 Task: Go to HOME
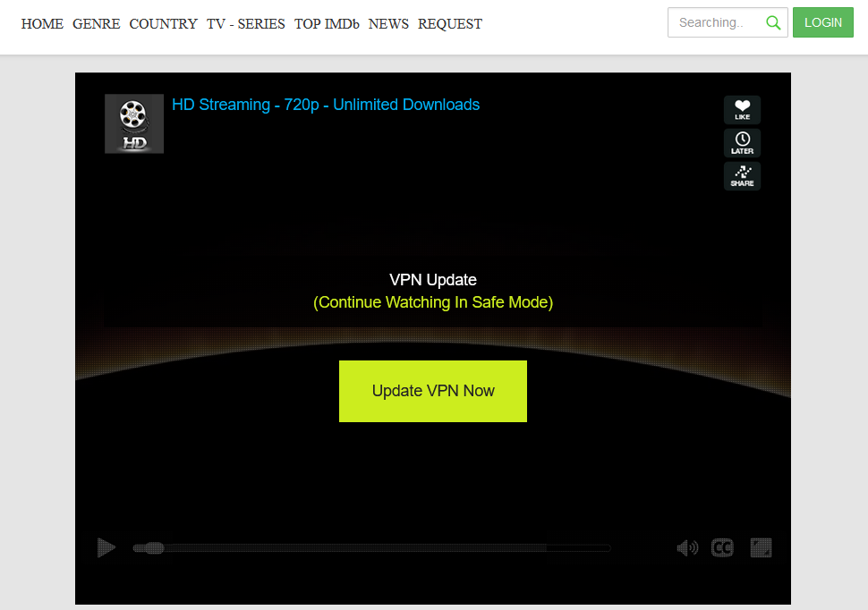tap(42, 24)
